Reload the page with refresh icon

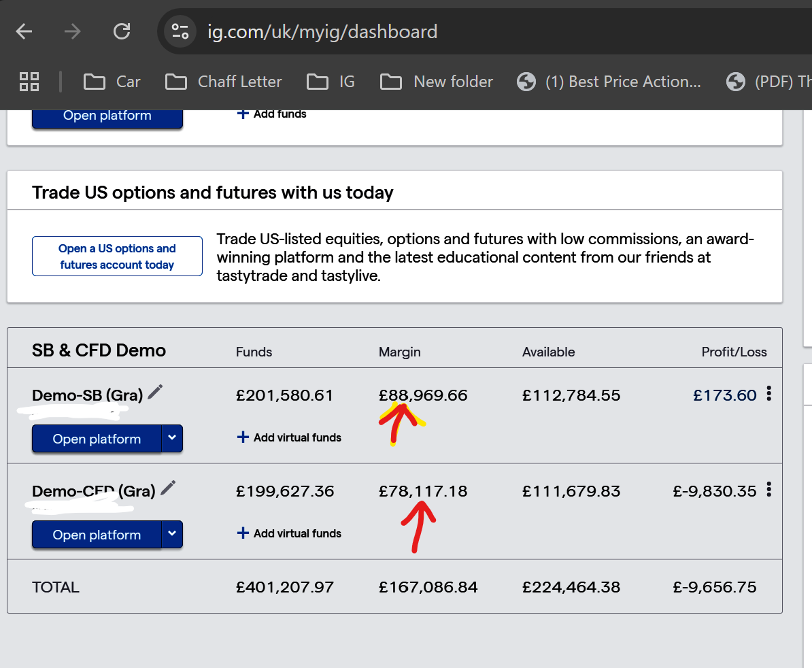click(122, 31)
